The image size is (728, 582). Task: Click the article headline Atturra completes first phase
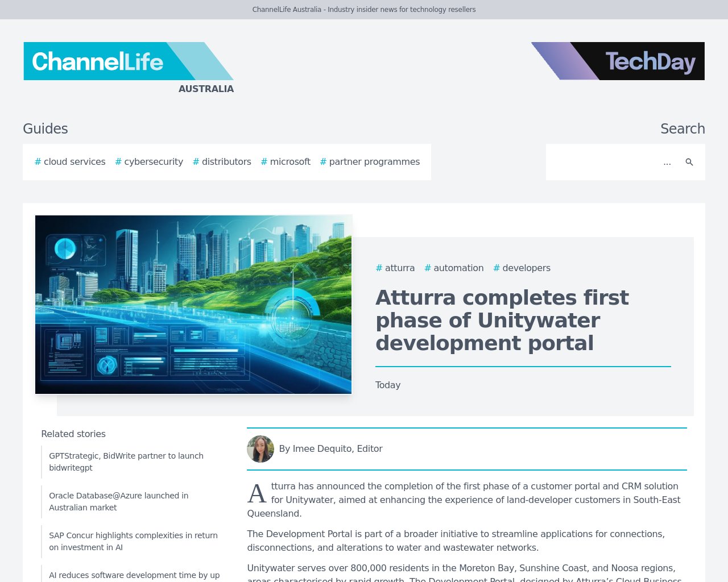click(x=502, y=320)
